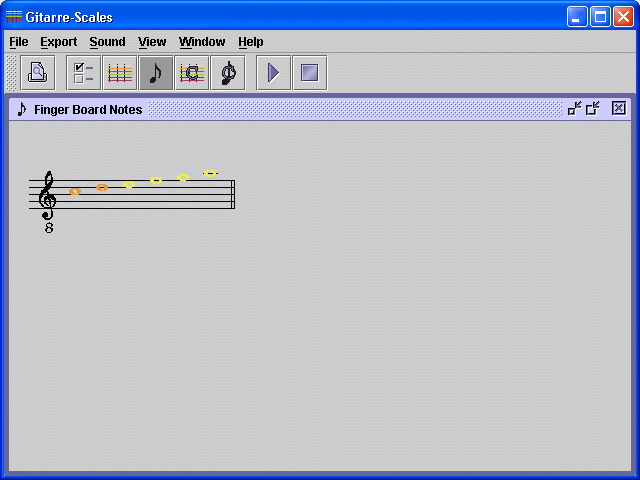Open the chord notes C icon
640x480 pixels.
[x=228, y=73]
